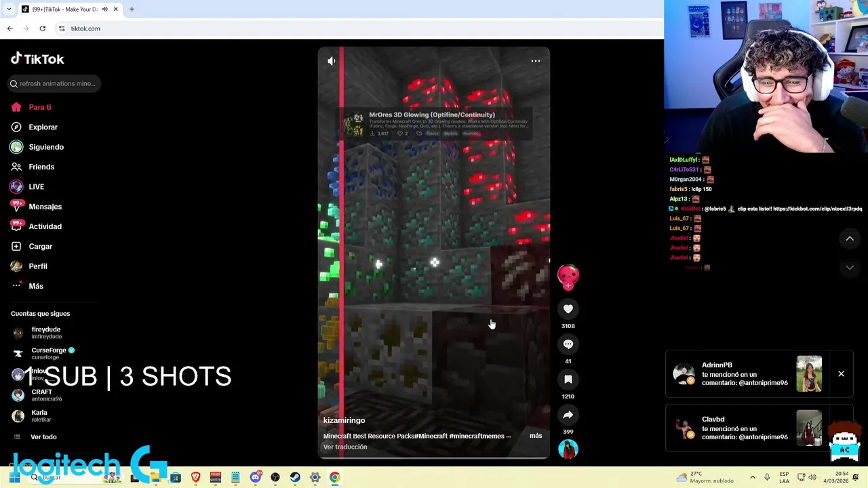
Task: Open comments with the speech bubble icon
Action: (x=568, y=344)
